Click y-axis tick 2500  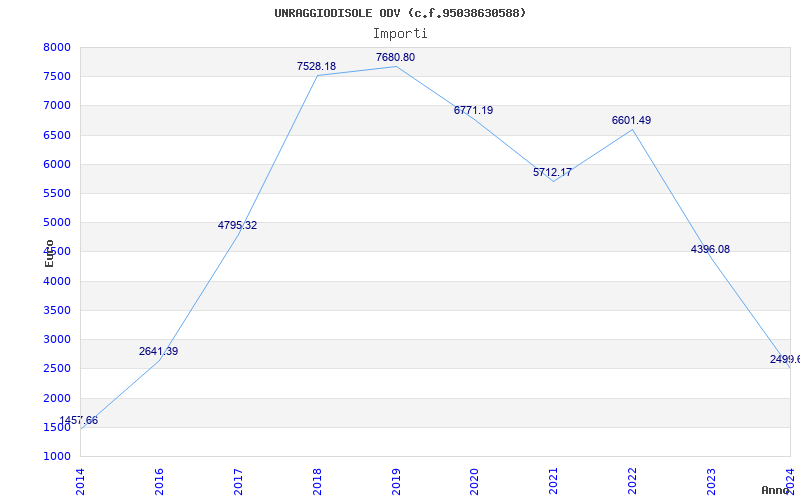pyautogui.click(x=57, y=368)
